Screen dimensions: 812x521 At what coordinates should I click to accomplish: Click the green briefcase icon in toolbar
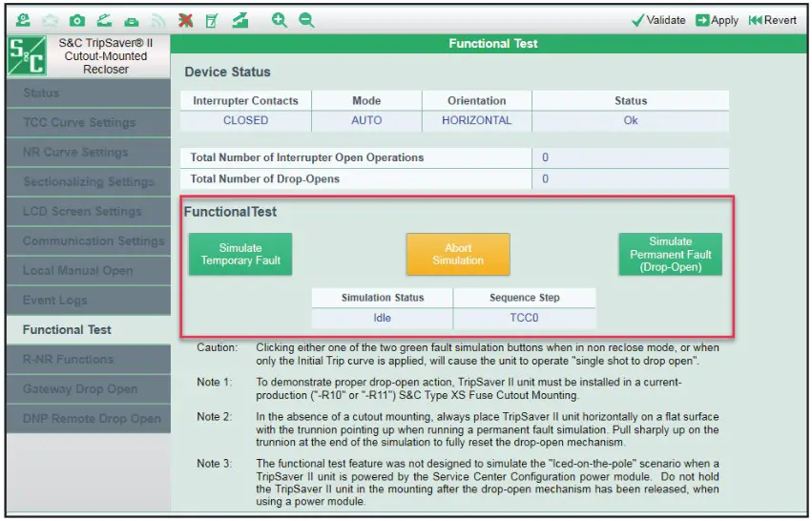point(131,19)
